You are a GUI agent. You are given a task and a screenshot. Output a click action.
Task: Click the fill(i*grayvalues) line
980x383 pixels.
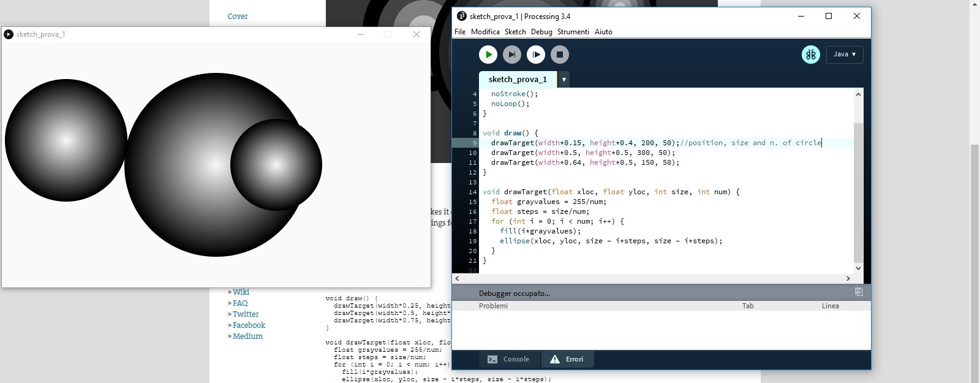pyautogui.click(x=540, y=231)
